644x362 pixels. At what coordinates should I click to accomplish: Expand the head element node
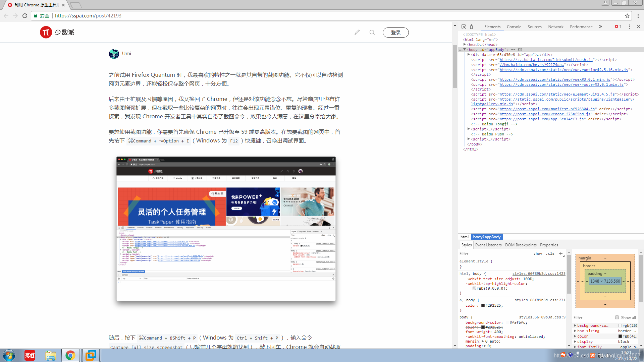pyautogui.click(x=465, y=45)
